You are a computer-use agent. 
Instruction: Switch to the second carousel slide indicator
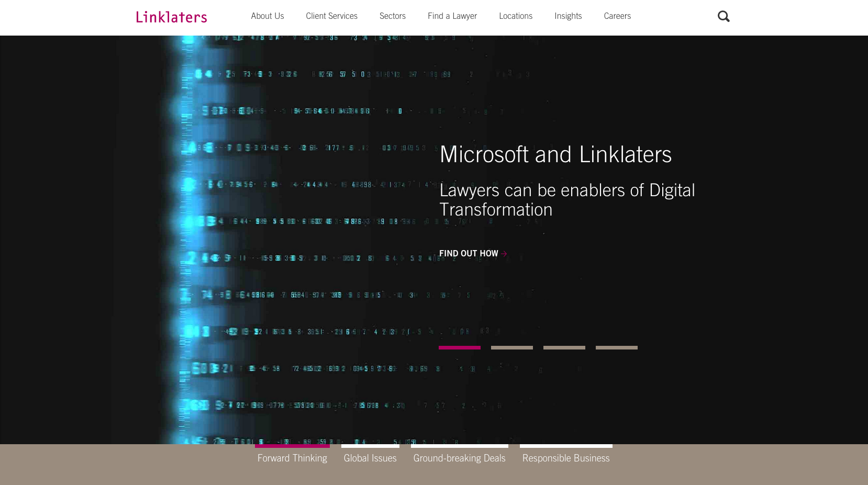[x=511, y=347]
